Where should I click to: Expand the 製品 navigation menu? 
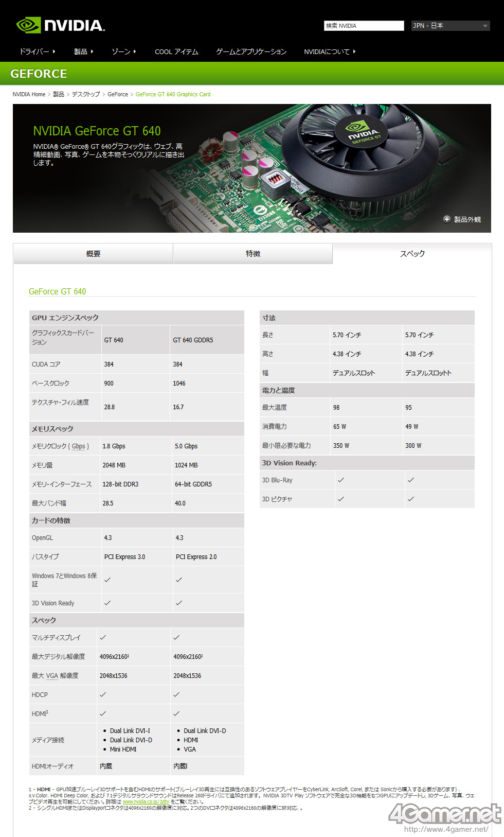[x=83, y=51]
